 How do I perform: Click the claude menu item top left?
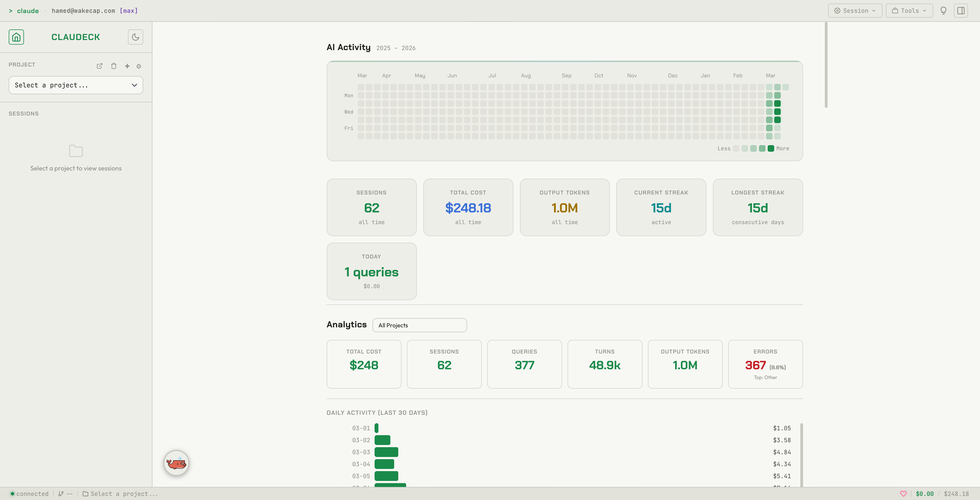28,11
